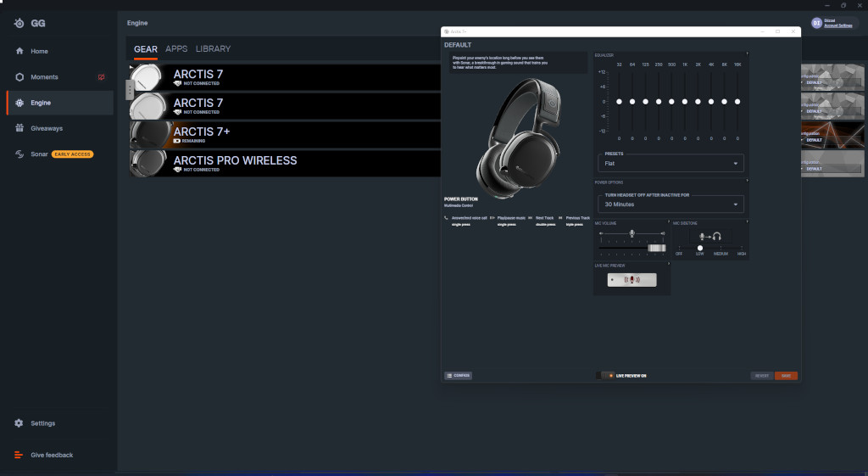This screenshot has width=868, height=476.
Task: Toggle the Live Preview switch
Action: [x=605, y=376]
